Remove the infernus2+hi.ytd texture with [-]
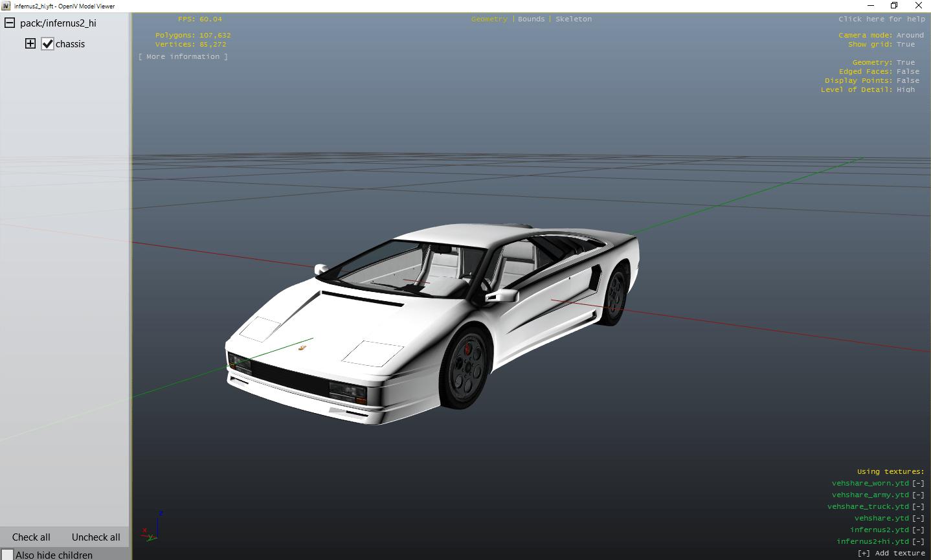This screenshot has width=931, height=560. [x=918, y=541]
